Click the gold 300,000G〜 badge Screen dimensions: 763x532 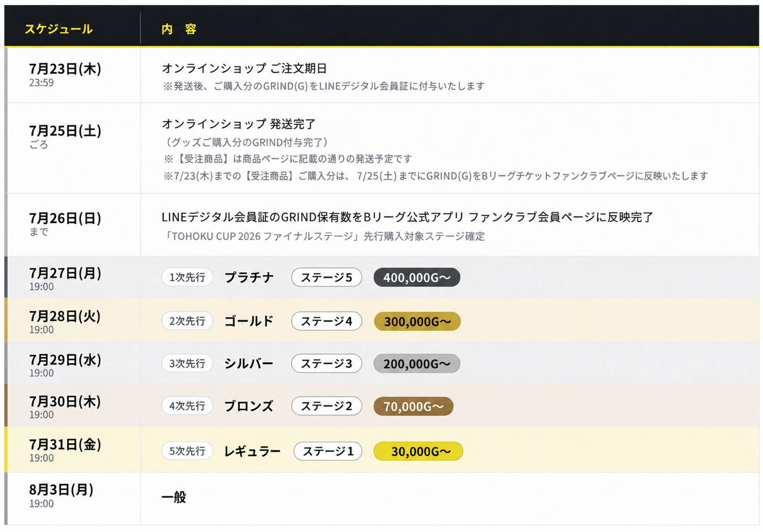coord(417,322)
